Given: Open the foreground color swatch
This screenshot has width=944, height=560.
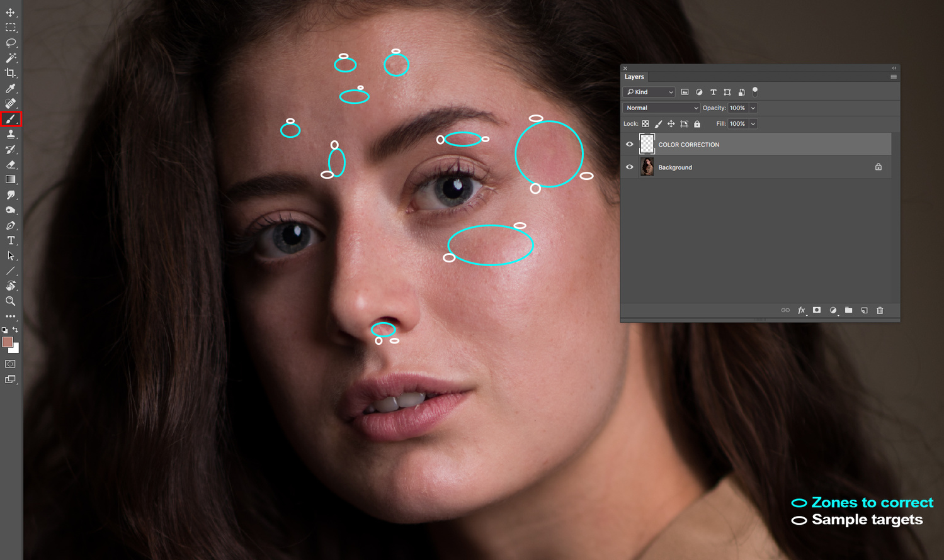Looking at the screenshot, I should pos(7,342).
